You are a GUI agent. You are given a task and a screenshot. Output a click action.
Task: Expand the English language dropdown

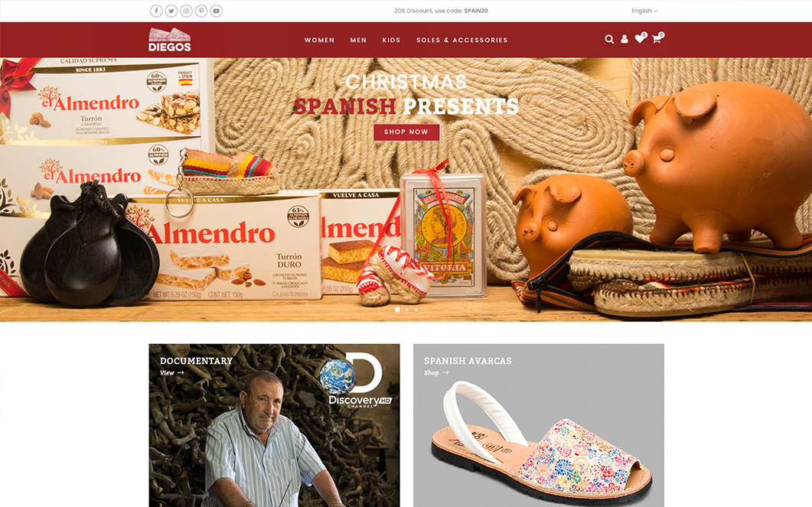[x=644, y=11]
